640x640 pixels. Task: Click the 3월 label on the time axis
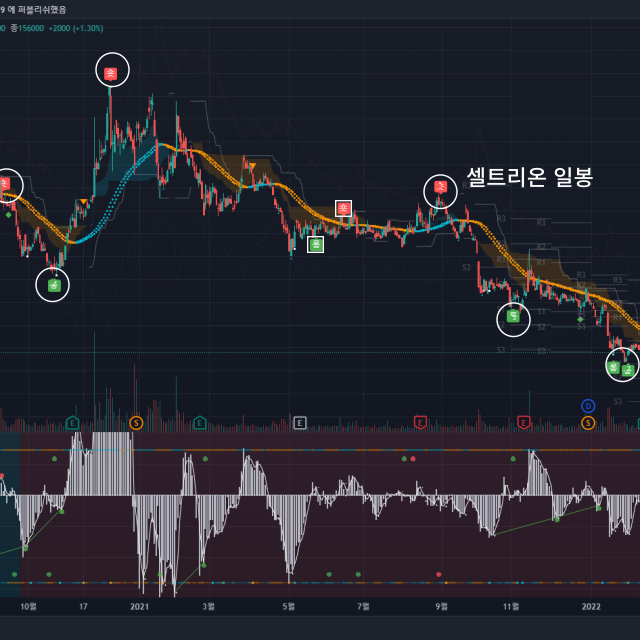pos(209,607)
